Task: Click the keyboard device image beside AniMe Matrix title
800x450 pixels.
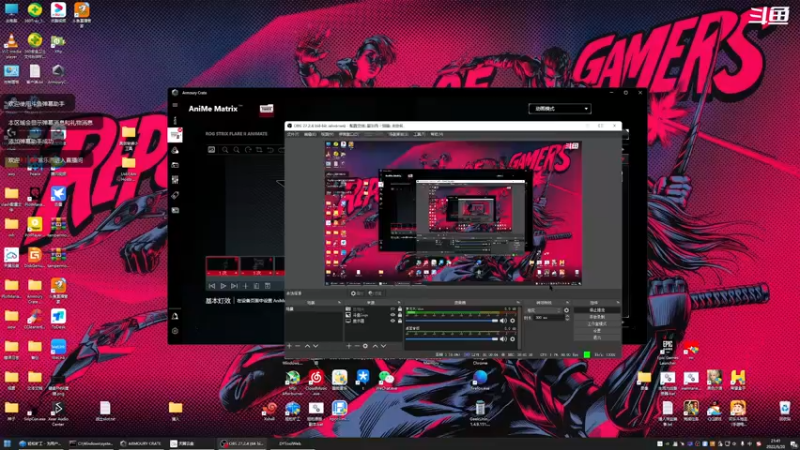Action: 266,109
